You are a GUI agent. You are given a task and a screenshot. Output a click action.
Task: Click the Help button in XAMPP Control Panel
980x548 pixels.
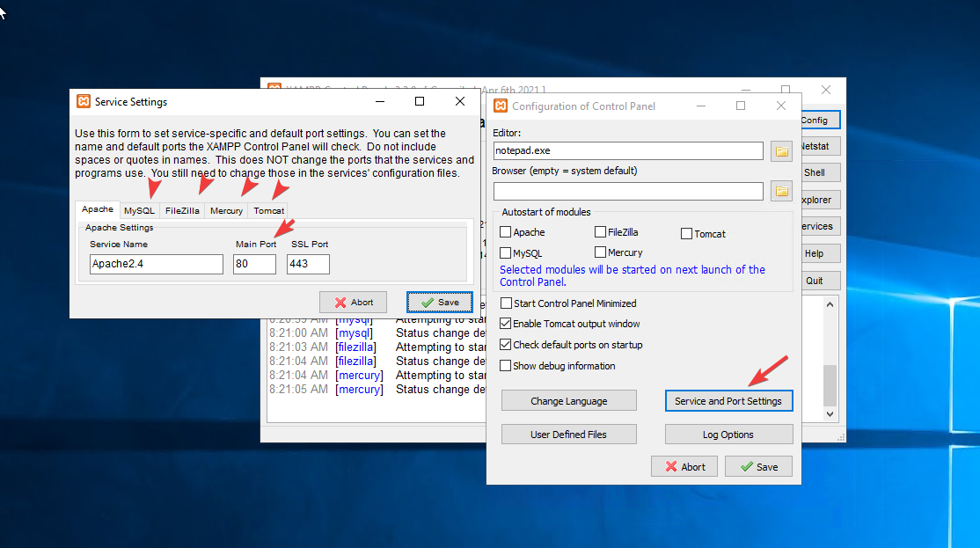click(x=821, y=253)
